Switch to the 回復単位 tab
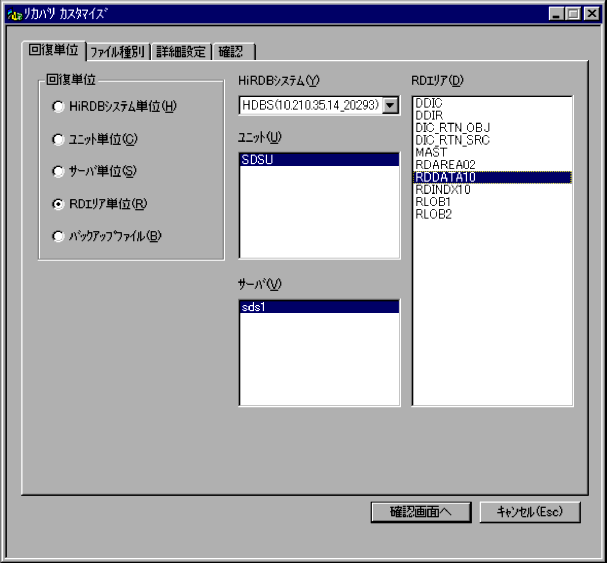 click(53, 50)
